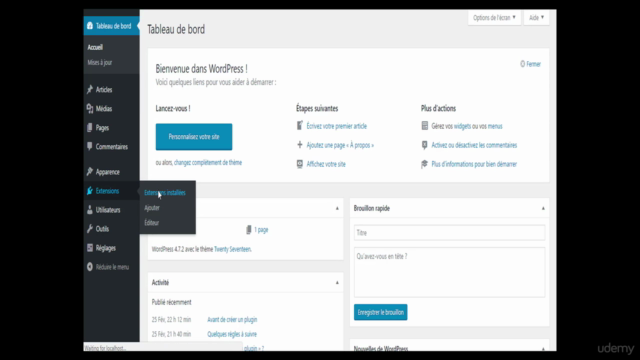Click the view icon beside Affichez votre site
Viewport: 640px width, 360px height.
pyautogui.click(x=300, y=164)
